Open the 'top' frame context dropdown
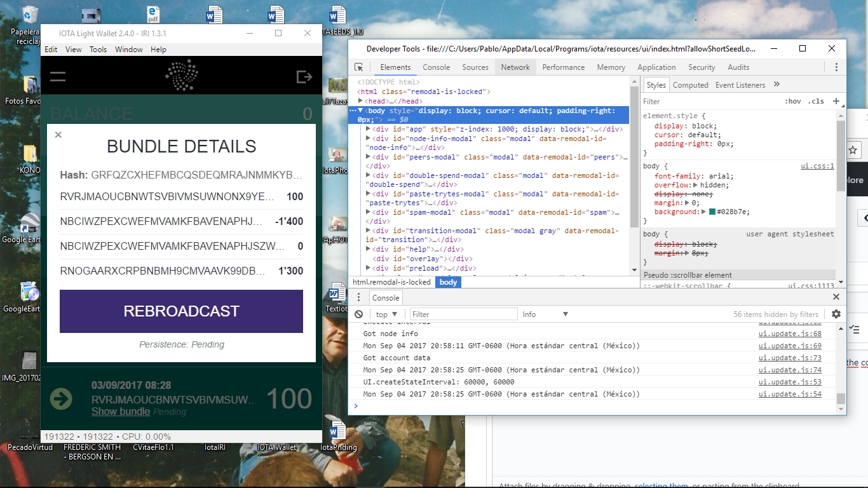The width and height of the screenshot is (868, 488). pyautogui.click(x=386, y=314)
